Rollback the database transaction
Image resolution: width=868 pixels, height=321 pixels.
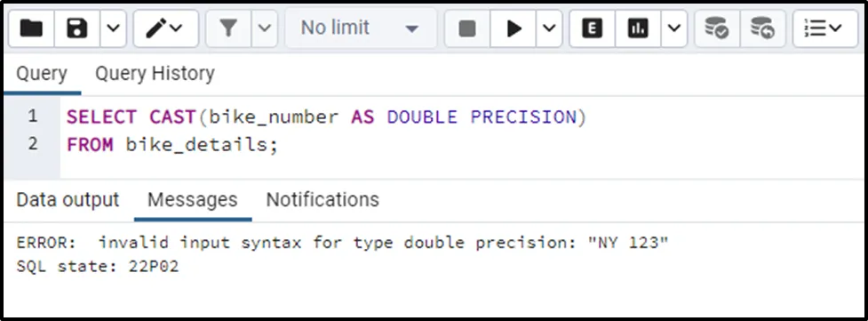[763, 28]
